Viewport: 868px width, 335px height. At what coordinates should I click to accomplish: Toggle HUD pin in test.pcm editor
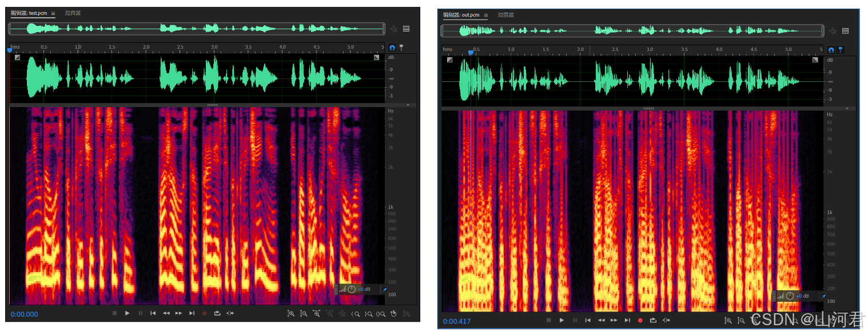[384, 289]
